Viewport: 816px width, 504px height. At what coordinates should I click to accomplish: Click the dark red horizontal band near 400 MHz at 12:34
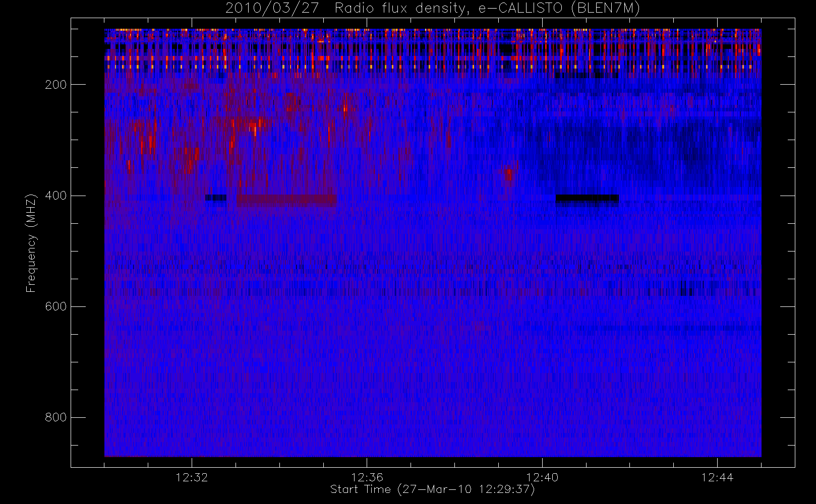point(286,201)
